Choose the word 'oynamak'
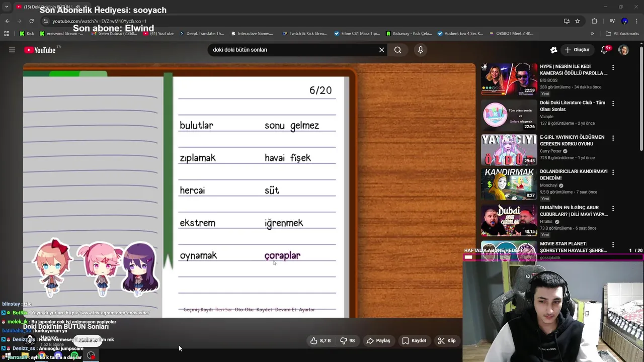 (198, 256)
